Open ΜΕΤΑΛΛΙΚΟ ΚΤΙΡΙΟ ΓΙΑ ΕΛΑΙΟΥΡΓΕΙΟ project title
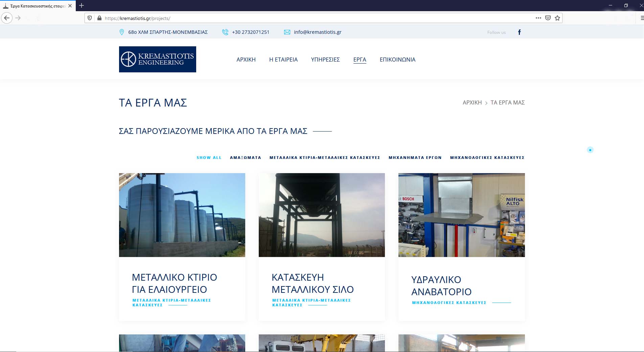Image resolution: width=644 pixels, height=352 pixels. click(x=175, y=283)
